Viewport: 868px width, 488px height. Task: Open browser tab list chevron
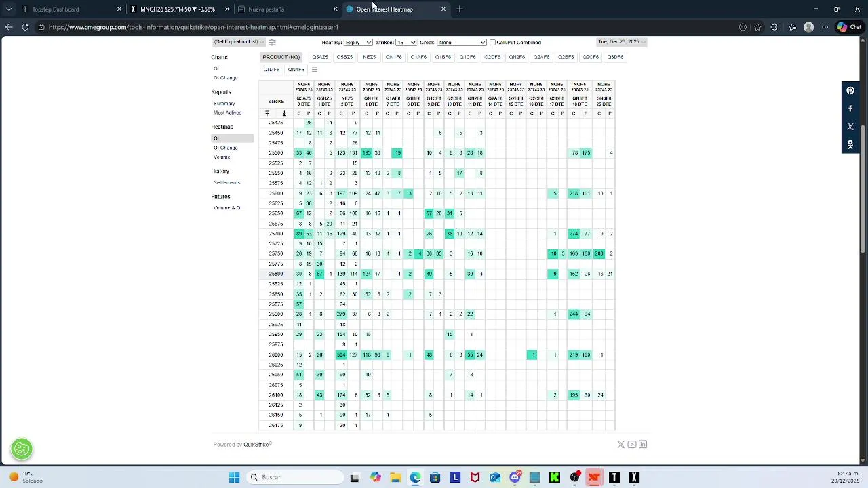tap(9, 9)
